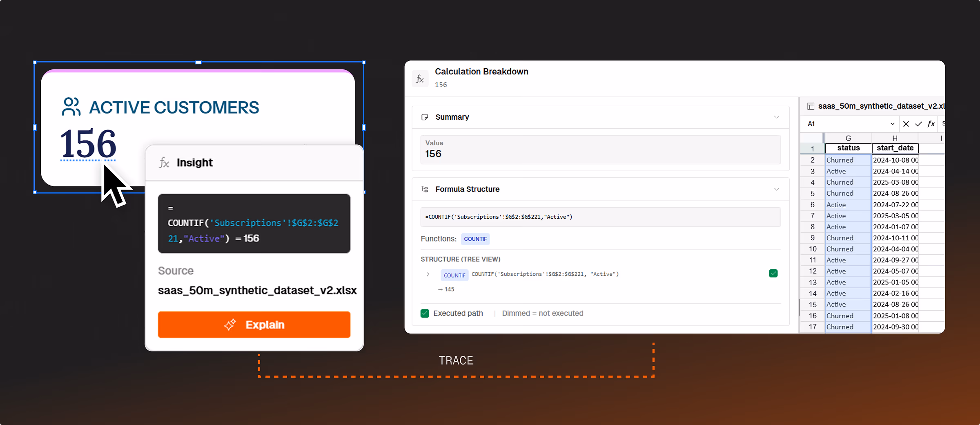Click the fx insert function icon in formula bar
The image size is (980, 425).
(x=931, y=124)
